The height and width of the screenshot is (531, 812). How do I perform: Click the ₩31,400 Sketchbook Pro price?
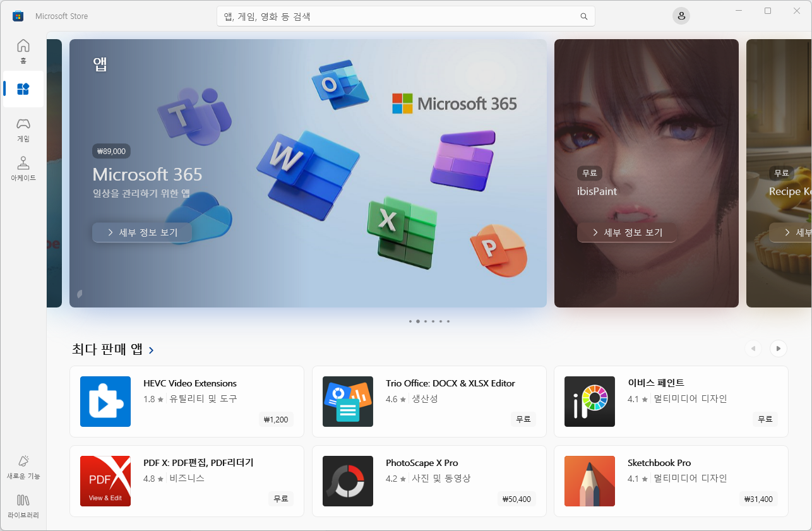point(758,499)
